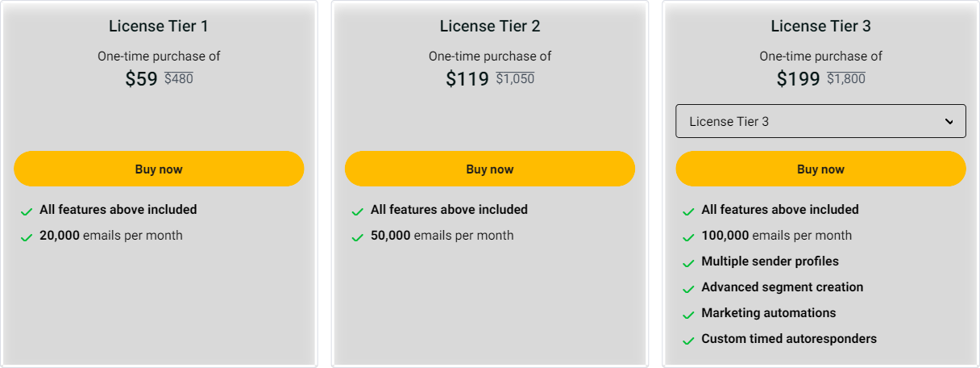
Task: Click the License Tier 2 heading
Action: [x=489, y=26]
